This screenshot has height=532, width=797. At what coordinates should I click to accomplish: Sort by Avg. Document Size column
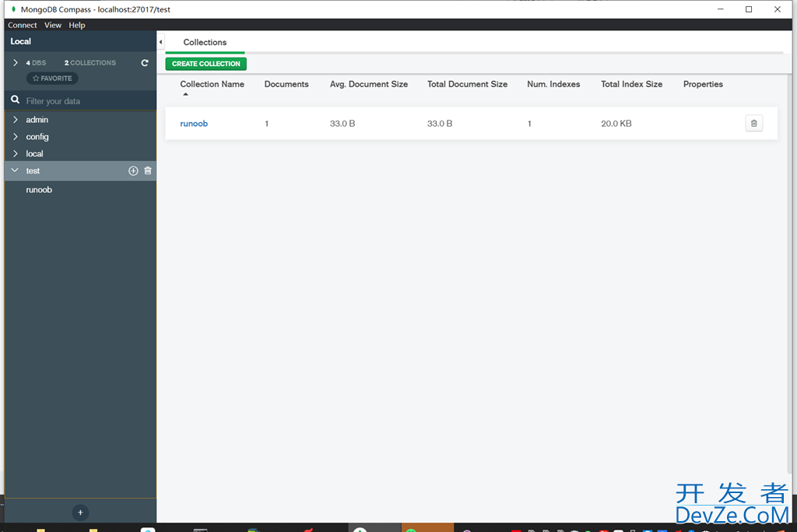[x=368, y=84]
